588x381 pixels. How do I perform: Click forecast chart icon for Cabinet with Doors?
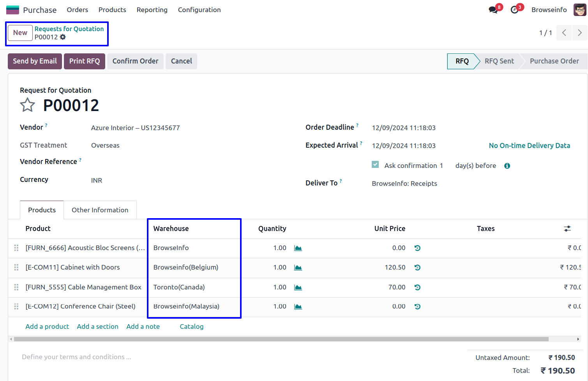[298, 268]
